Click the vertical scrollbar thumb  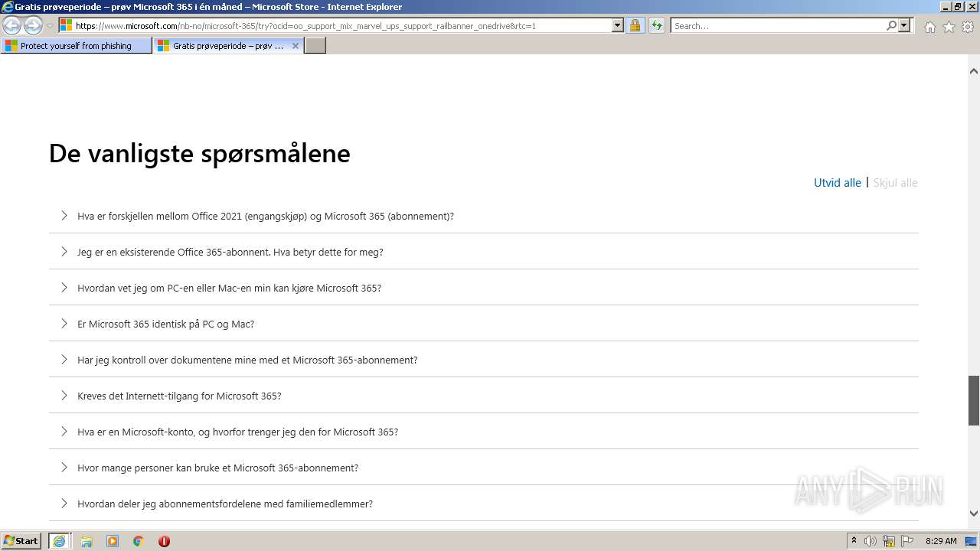[x=974, y=400]
